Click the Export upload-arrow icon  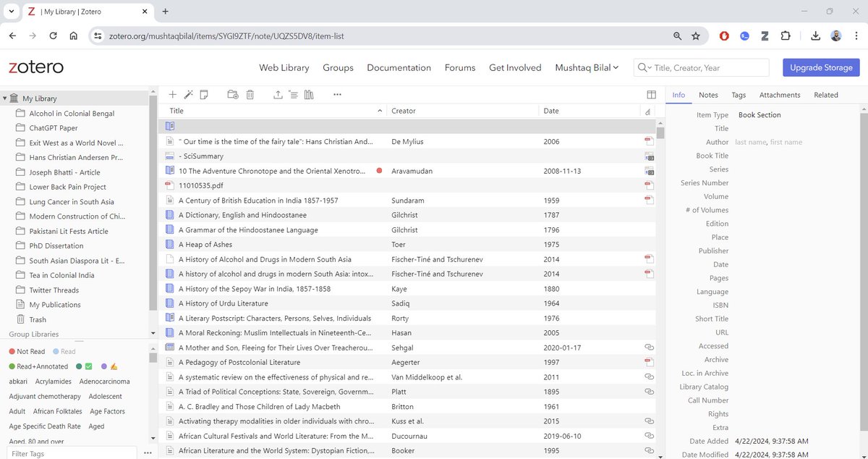point(278,95)
